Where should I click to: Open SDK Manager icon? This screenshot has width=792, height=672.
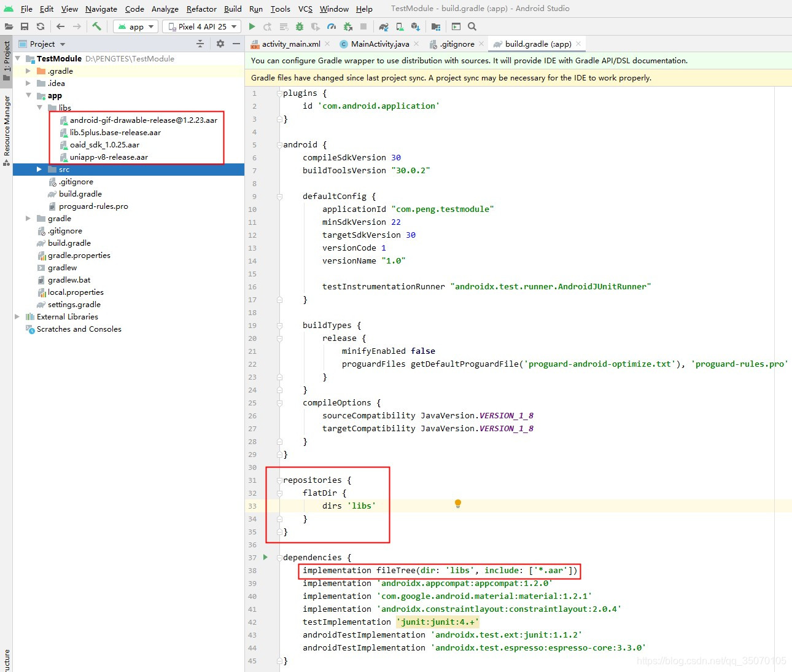(x=416, y=26)
